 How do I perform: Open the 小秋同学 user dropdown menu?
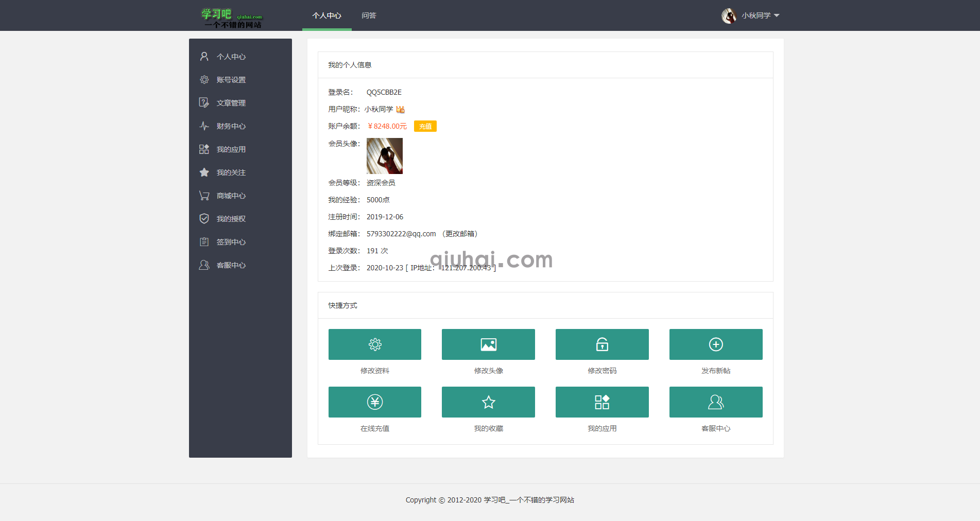click(x=760, y=15)
